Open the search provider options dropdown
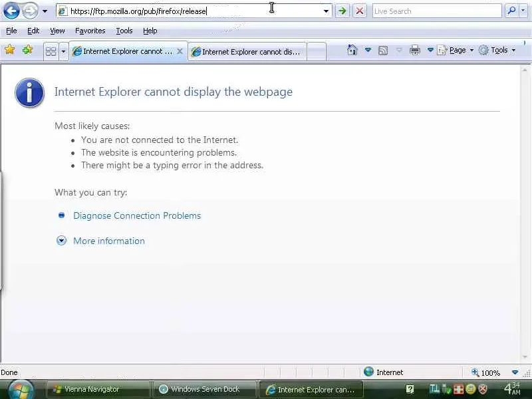The image size is (532, 399). pyautogui.click(x=523, y=11)
